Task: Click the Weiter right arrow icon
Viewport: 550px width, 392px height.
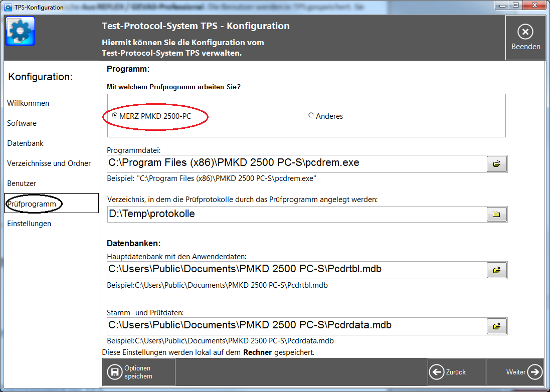Action: tap(534, 371)
